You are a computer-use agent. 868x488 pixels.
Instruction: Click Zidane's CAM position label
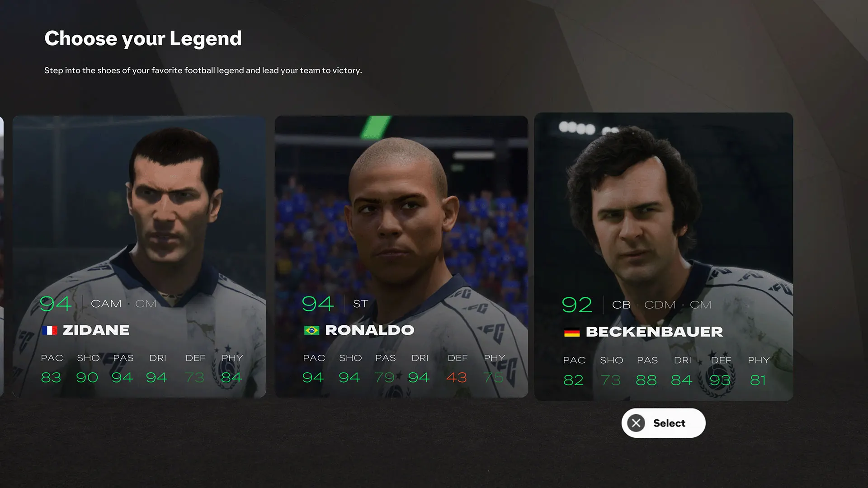[x=106, y=304]
